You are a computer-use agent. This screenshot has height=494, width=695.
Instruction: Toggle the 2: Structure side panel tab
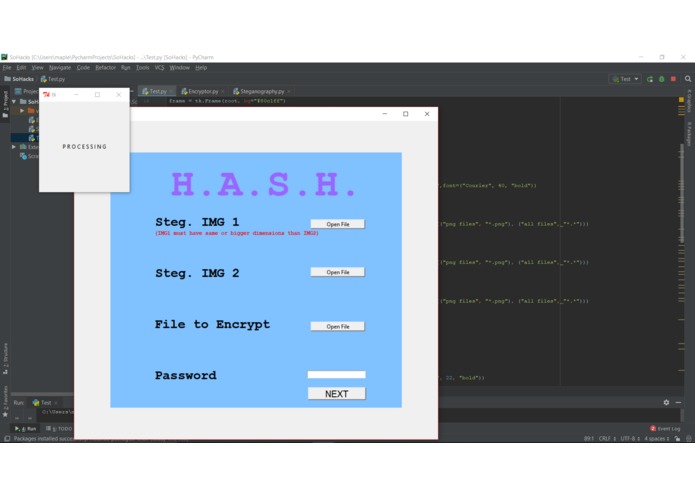coord(5,358)
